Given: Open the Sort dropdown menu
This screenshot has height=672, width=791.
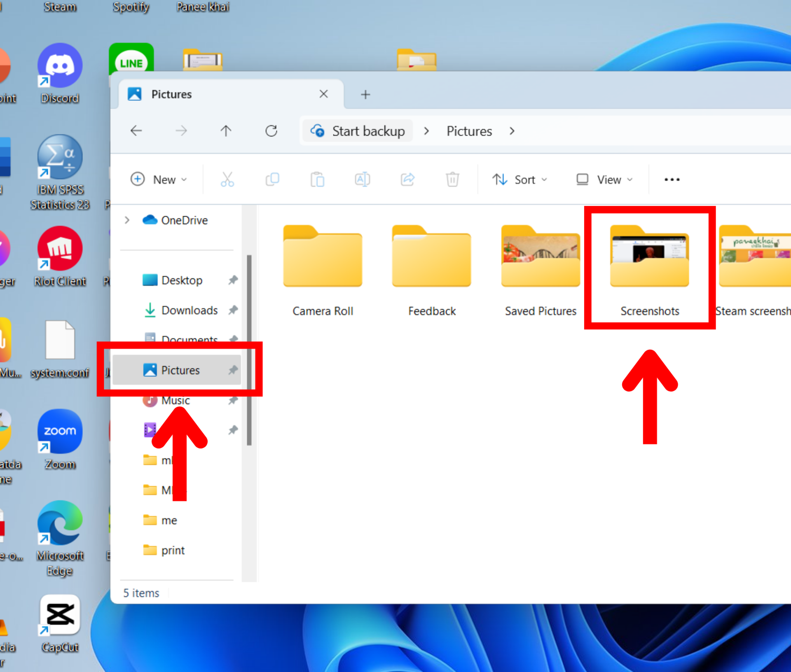Looking at the screenshot, I should tap(520, 180).
